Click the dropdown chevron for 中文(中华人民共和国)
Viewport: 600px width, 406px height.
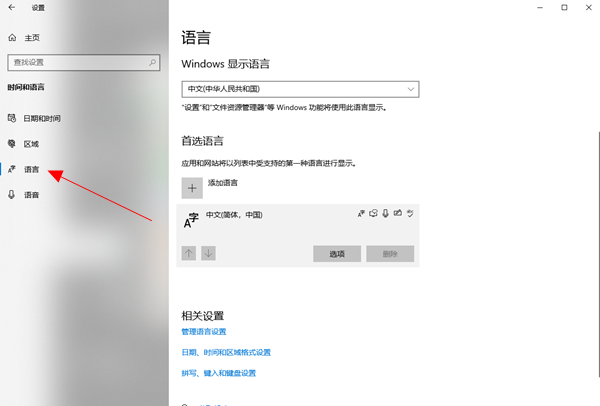[411, 89]
